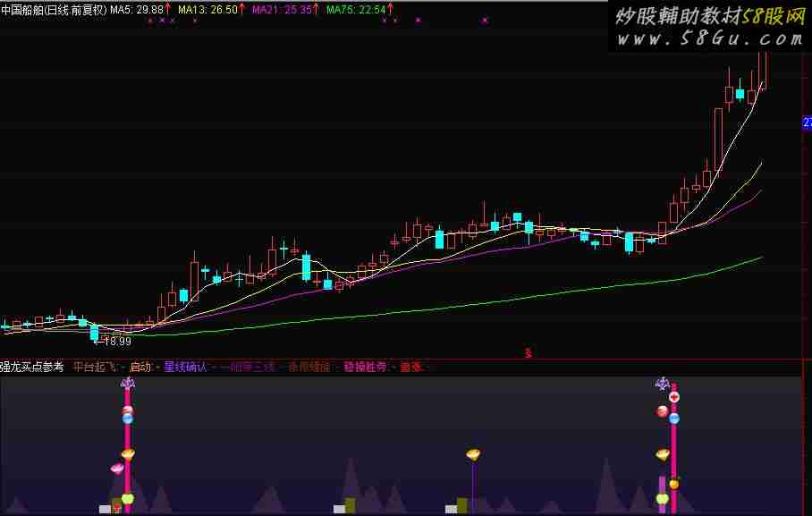Image resolution: width=812 pixels, height=516 pixels.
Task: Click the green apple icon at bottom left
Action: coord(127,499)
